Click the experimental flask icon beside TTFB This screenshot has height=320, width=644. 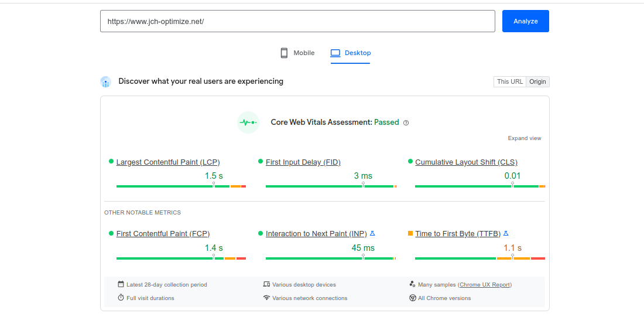tap(506, 233)
